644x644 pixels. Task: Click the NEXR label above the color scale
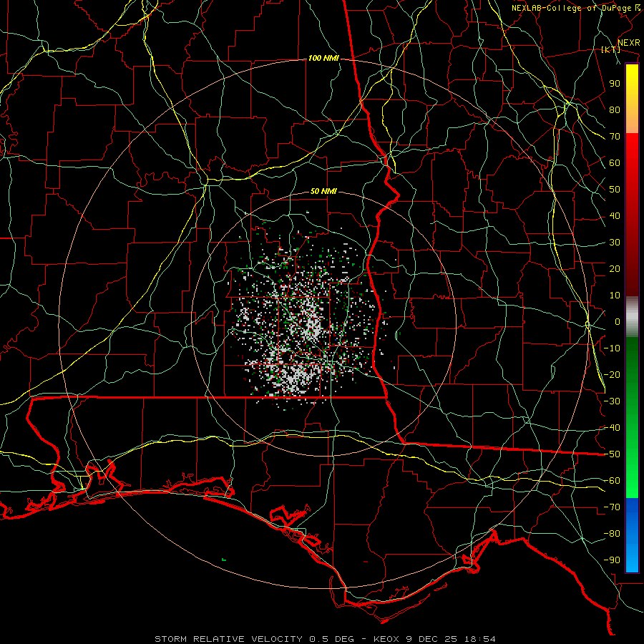[x=628, y=43]
